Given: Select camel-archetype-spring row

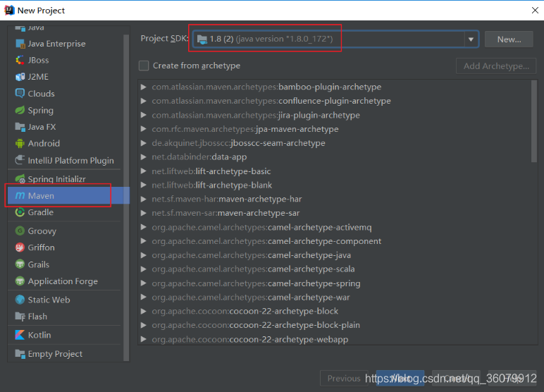Looking at the screenshot, I should [335, 283].
